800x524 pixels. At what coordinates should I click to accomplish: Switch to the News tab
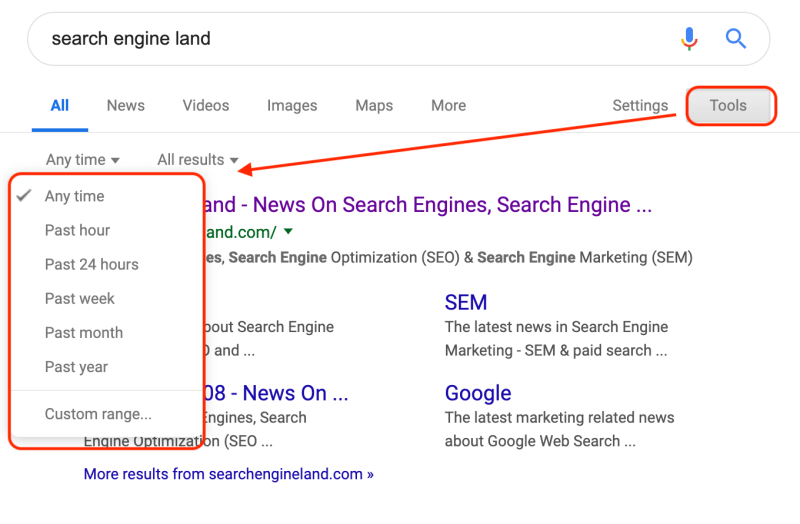[x=125, y=106]
